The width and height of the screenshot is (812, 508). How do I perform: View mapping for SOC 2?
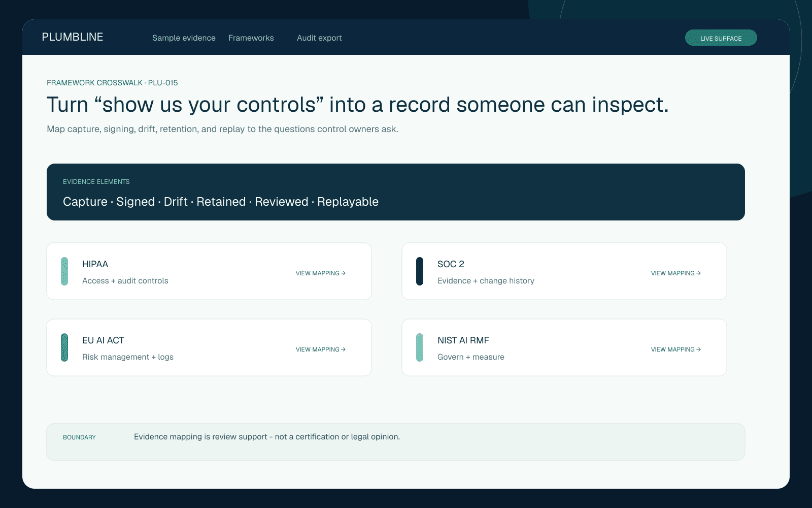tap(676, 273)
